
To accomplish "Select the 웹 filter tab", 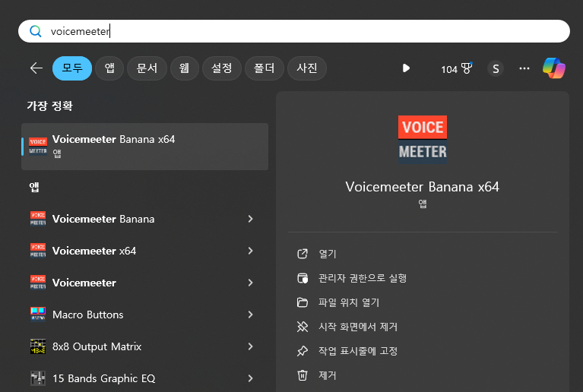I will 185,68.
